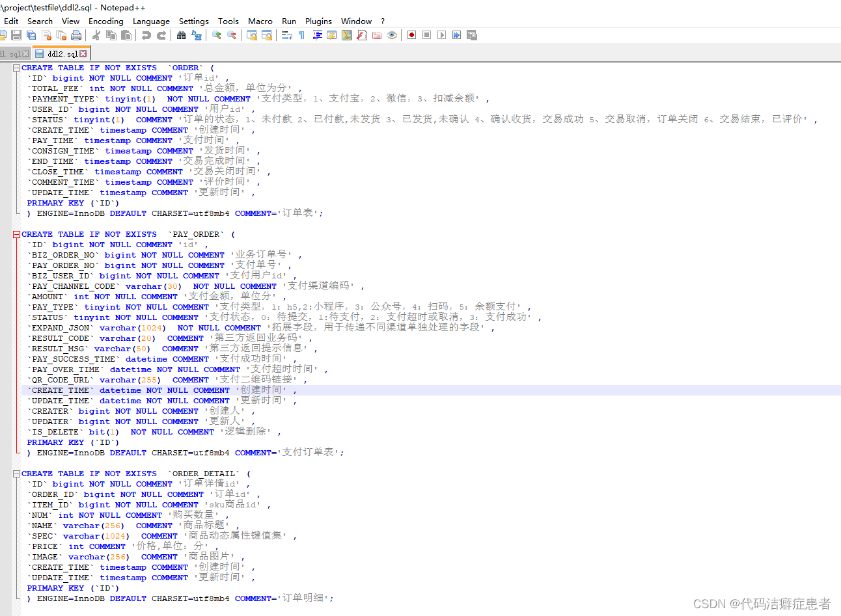Open the Encoding menu

tap(106, 21)
